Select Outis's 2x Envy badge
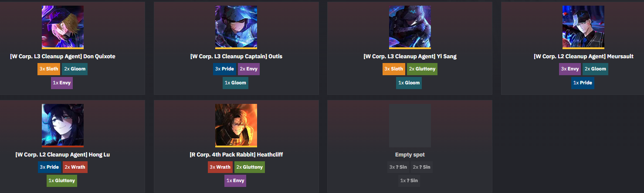Screen dimensions: 644x193 pyautogui.click(x=249, y=69)
